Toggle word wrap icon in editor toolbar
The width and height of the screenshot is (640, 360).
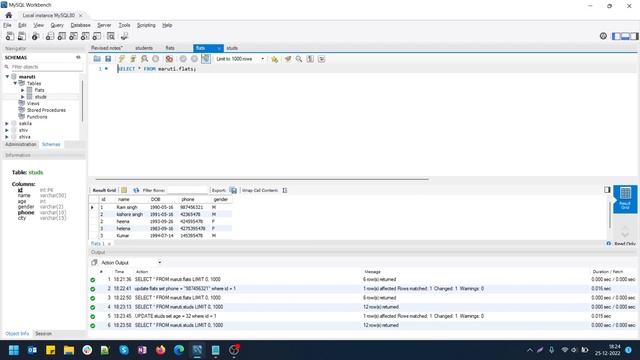[322, 59]
